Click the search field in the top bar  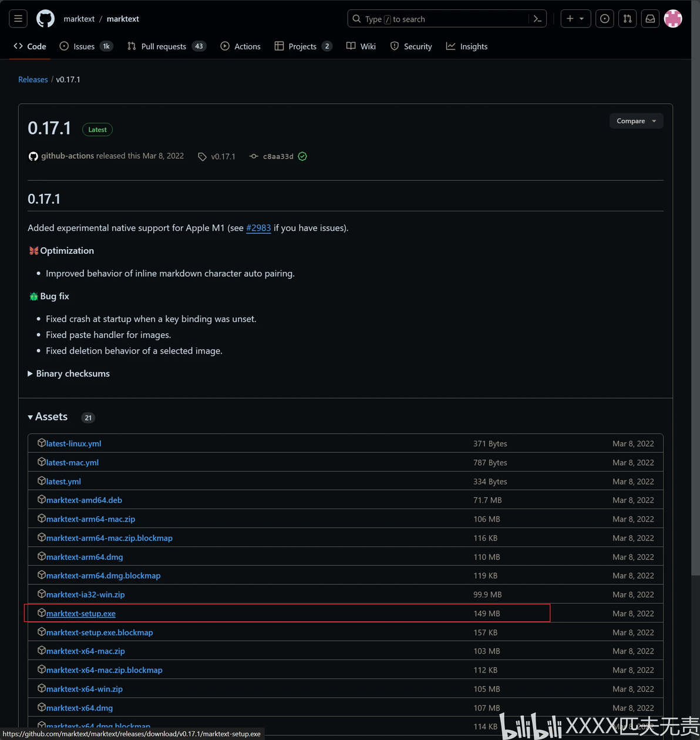click(446, 19)
